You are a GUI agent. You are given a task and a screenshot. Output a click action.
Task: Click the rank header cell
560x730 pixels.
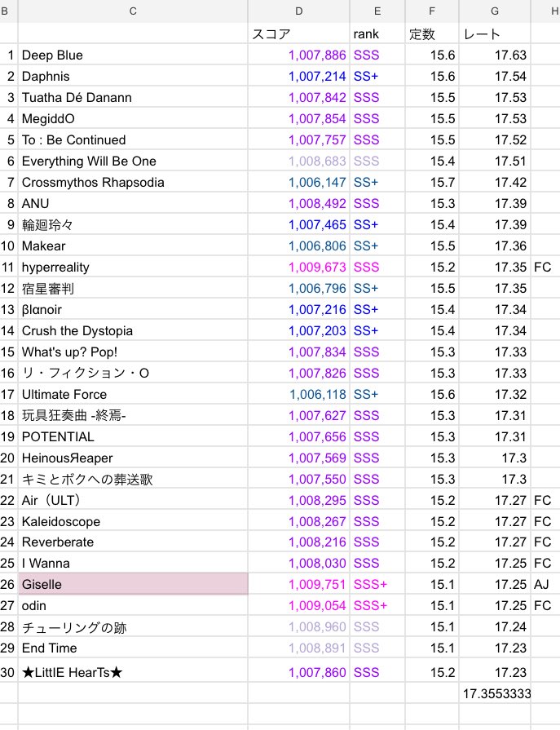pos(377,33)
